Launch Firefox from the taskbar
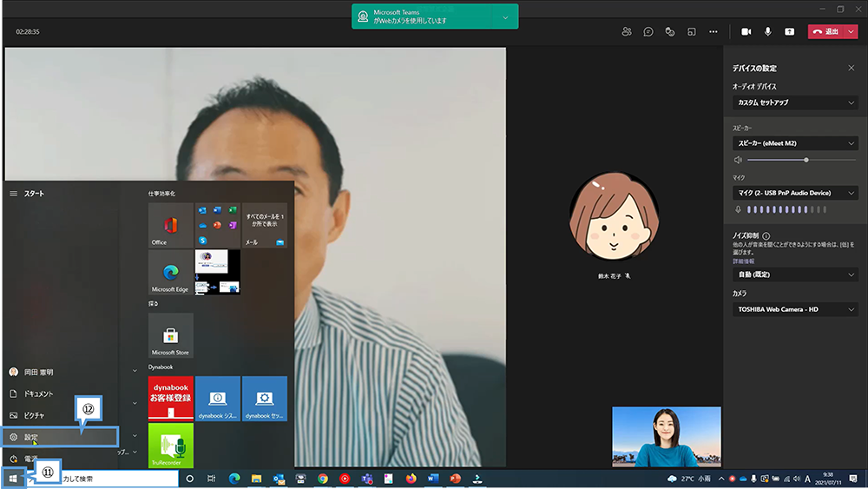 tap(411, 479)
